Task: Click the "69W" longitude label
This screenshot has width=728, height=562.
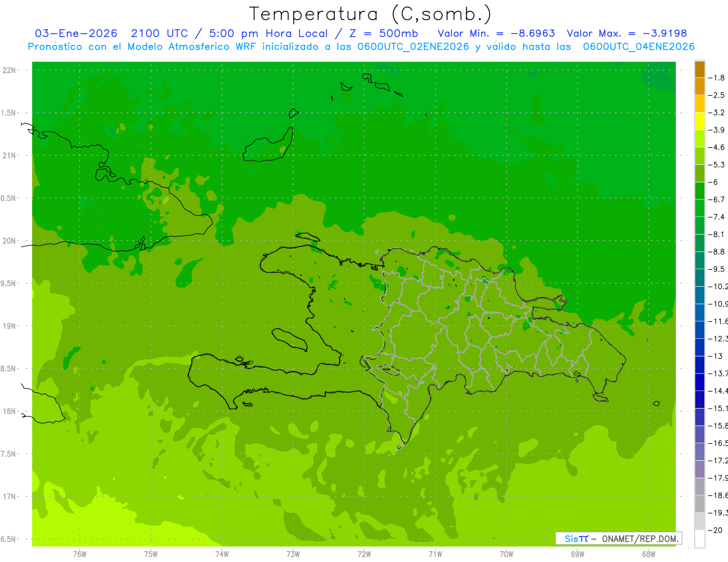Action: tap(578, 555)
